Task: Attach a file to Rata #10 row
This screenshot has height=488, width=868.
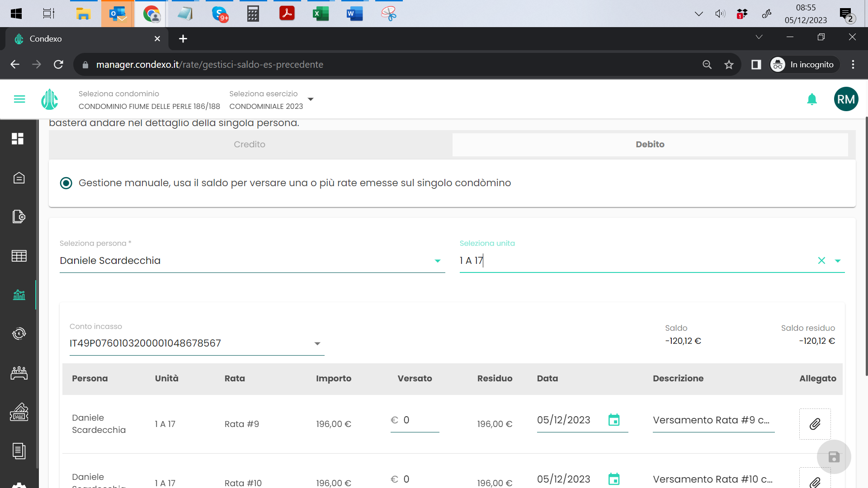Action: coord(815,478)
